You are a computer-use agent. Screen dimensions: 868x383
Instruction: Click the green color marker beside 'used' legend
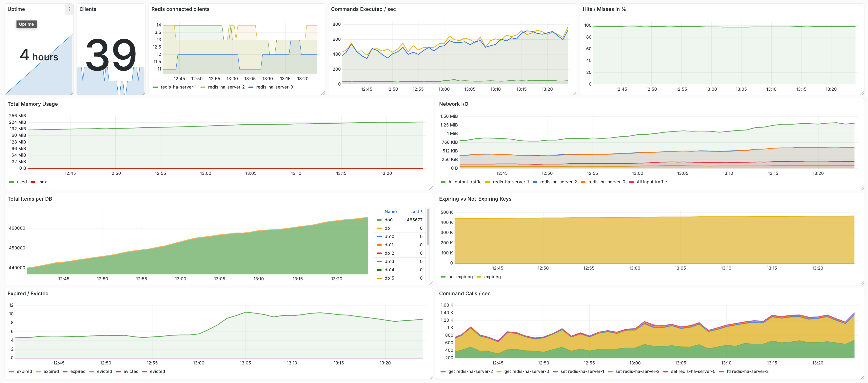tap(11, 182)
